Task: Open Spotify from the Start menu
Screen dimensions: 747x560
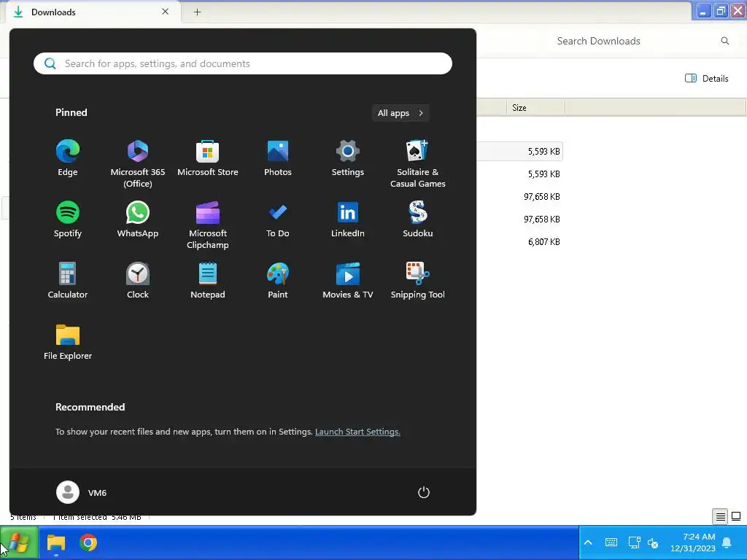Action: [68, 219]
